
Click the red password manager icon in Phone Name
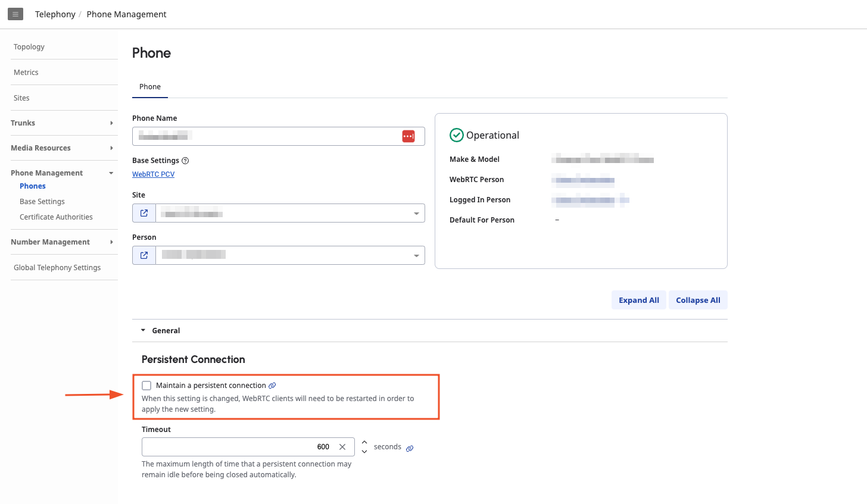[408, 136]
